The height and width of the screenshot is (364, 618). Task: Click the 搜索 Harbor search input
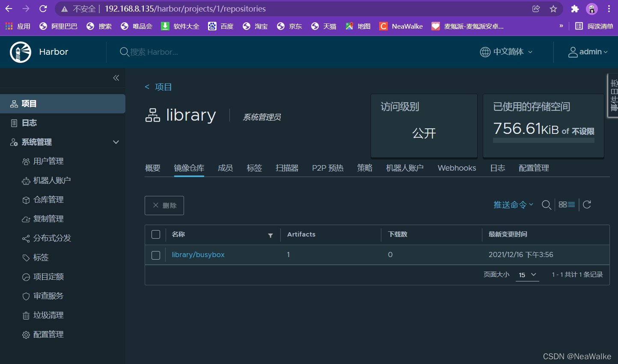point(180,52)
